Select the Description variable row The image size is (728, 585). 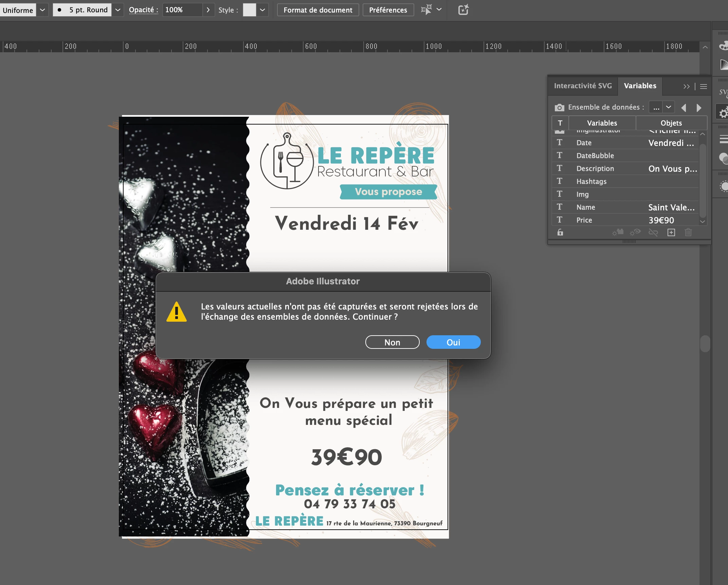595,169
